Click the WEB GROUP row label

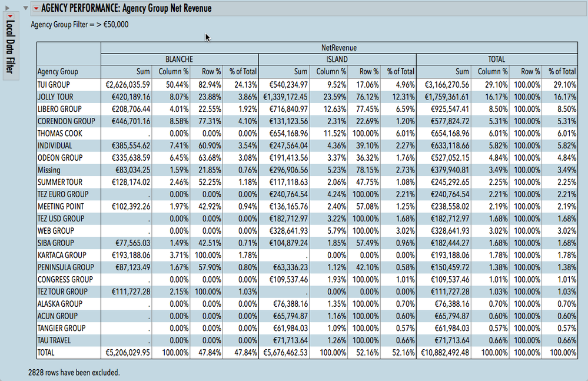[56, 231]
